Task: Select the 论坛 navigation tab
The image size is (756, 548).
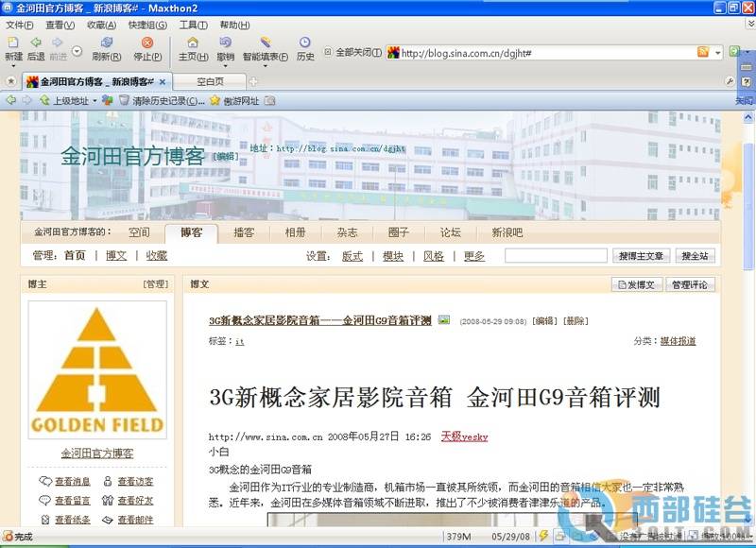Action: pyautogui.click(x=451, y=232)
